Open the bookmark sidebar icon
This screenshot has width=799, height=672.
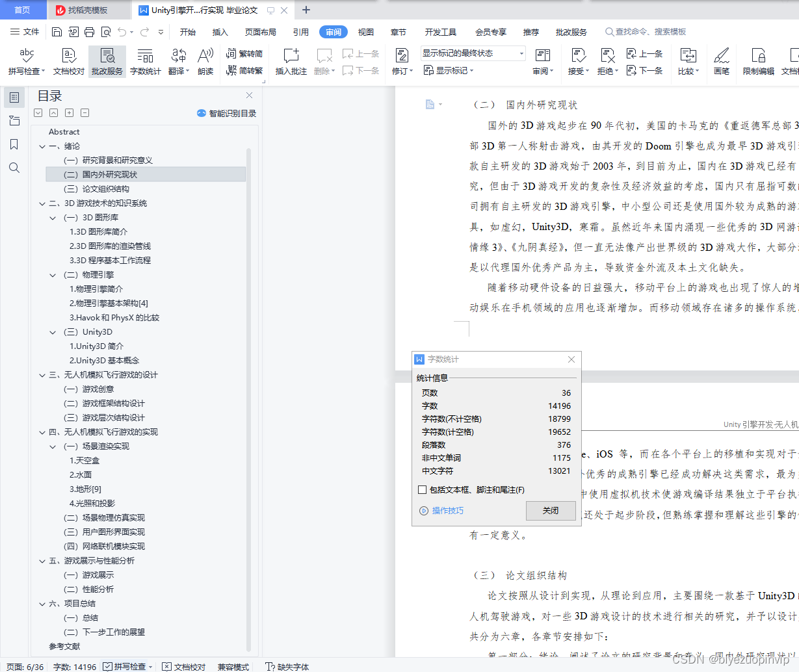[14, 144]
